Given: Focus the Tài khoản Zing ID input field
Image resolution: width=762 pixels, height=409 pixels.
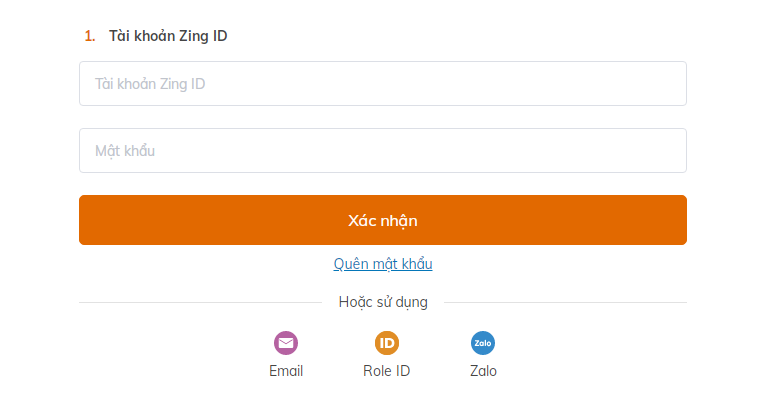Looking at the screenshot, I should 382,84.
